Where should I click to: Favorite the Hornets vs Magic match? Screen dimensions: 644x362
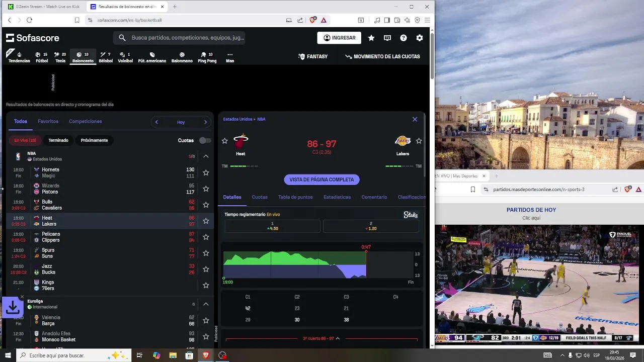pyautogui.click(x=206, y=172)
